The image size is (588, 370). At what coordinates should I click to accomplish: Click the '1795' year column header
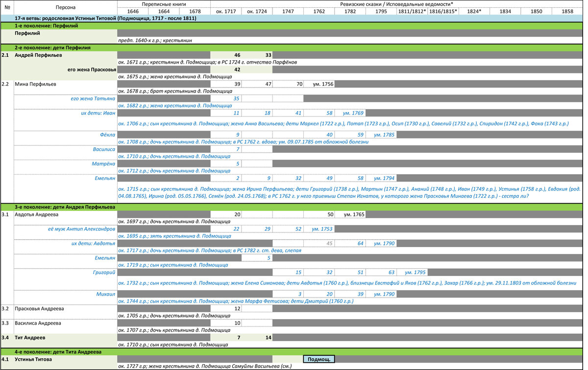381,11
